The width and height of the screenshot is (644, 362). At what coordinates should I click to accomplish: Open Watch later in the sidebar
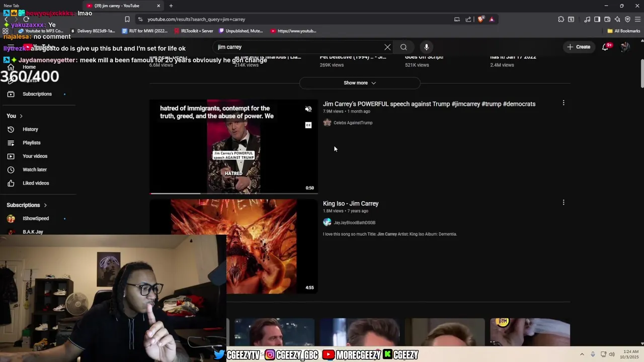click(34, 169)
